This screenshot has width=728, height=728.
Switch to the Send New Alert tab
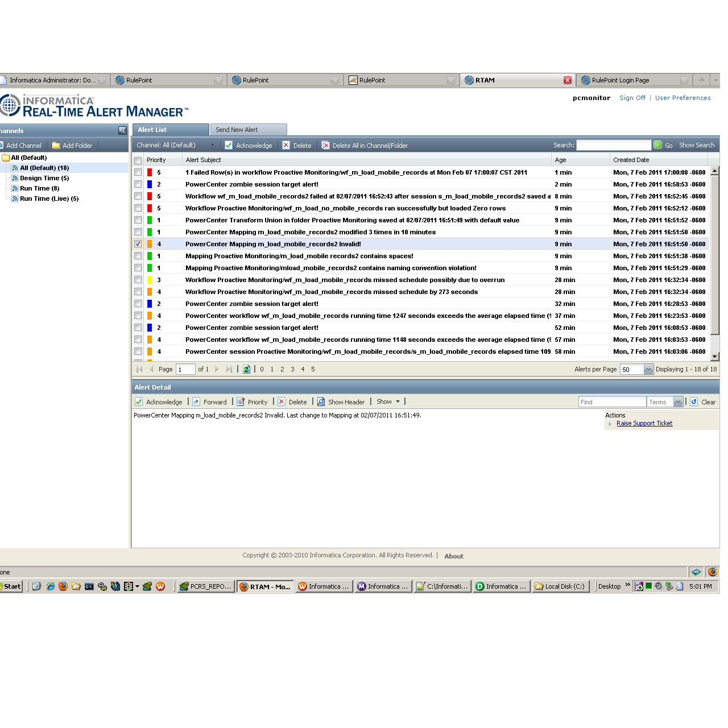249,130
